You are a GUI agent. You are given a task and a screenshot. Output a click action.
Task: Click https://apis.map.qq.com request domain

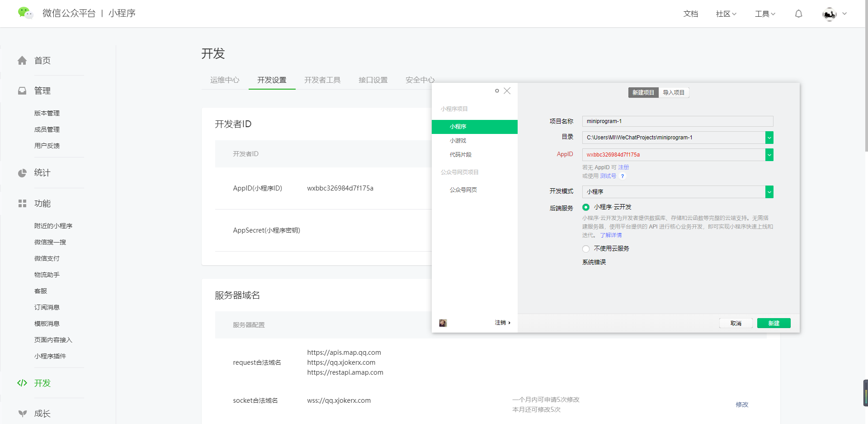click(344, 353)
